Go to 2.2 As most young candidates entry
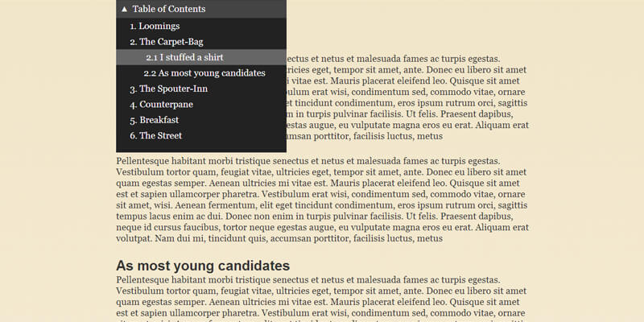Screen dimensions: 644x322 pos(204,72)
